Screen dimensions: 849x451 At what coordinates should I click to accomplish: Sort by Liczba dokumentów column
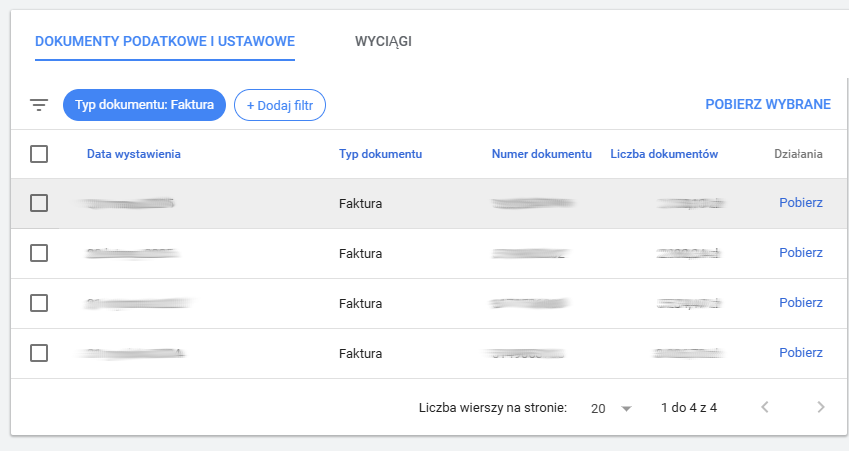pos(664,154)
